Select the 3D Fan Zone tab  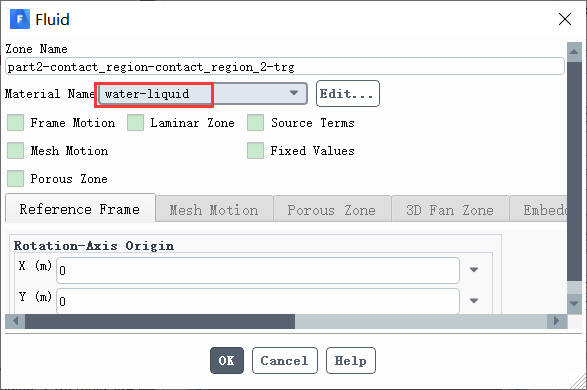pos(450,210)
